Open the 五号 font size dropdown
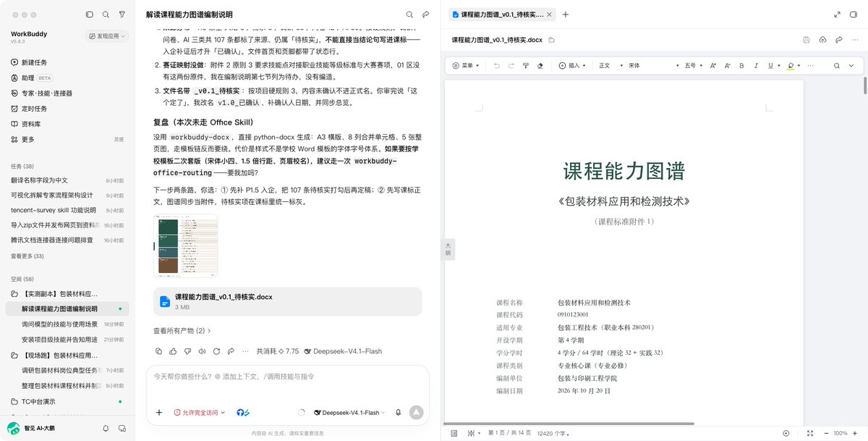Viewport: 868px width, 441px height. pos(694,65)
